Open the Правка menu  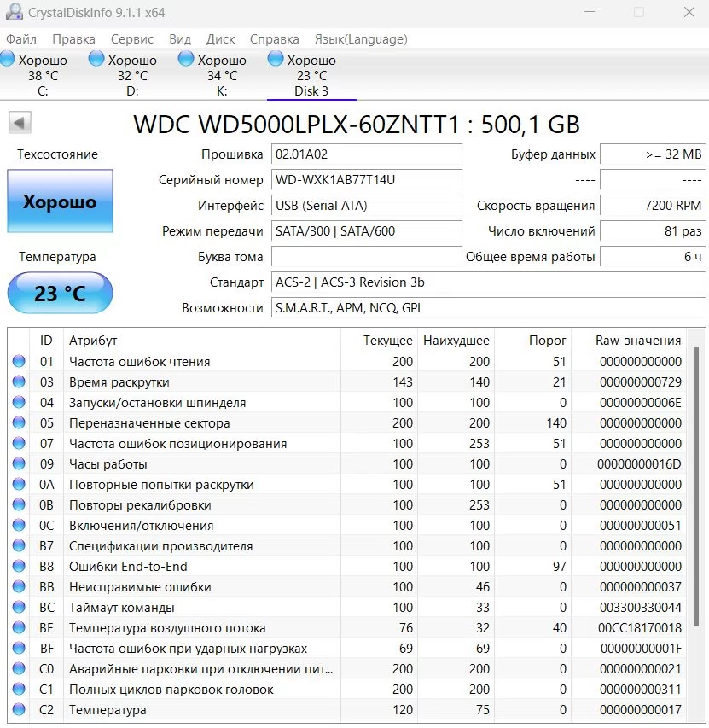click(73, 39)
